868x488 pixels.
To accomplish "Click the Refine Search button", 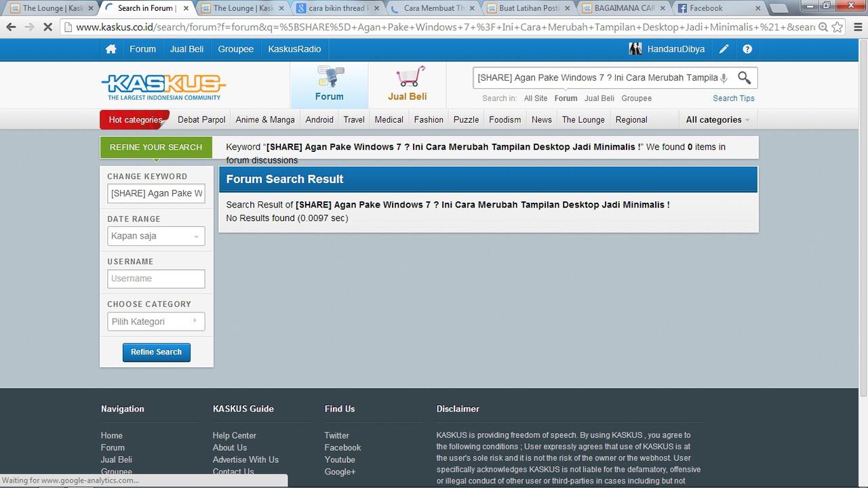I will tap(156, 352).
